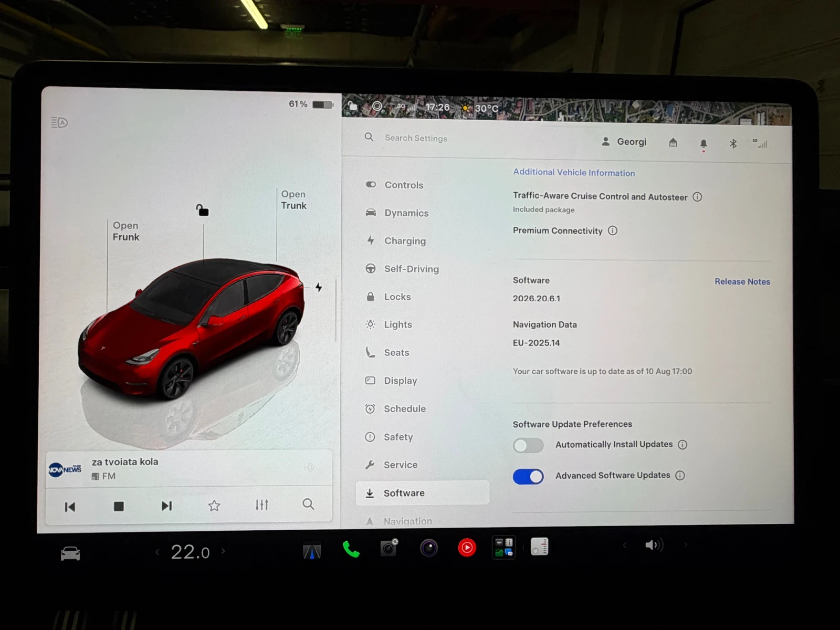Open the audio equalizer settings
The image size is (840, 630).
click(x=261, y=505)
